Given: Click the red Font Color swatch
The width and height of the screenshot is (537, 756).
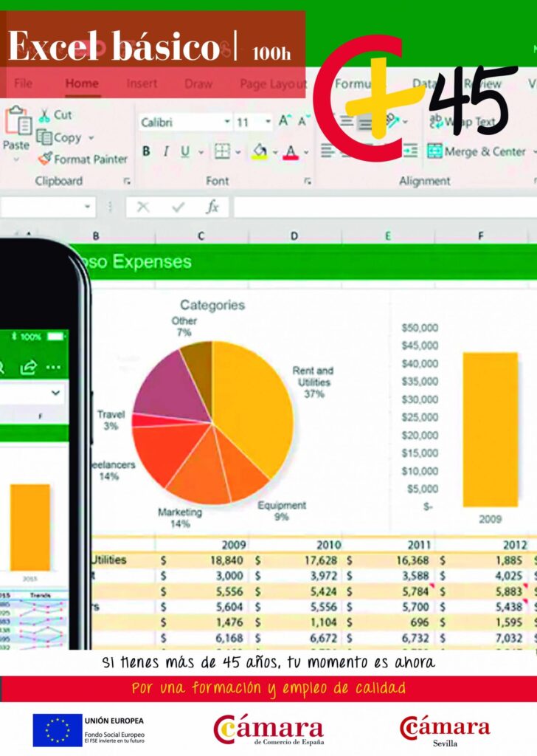Looking at the screenshot, I should tap(291, 152).
